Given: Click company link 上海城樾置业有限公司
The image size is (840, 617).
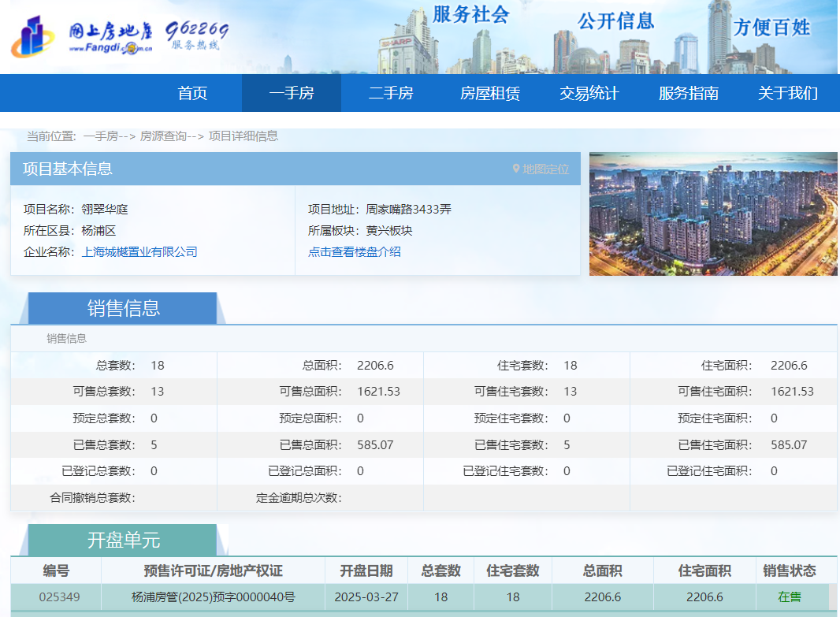Looking at the screenshot, I should click(x=139, y=252).
